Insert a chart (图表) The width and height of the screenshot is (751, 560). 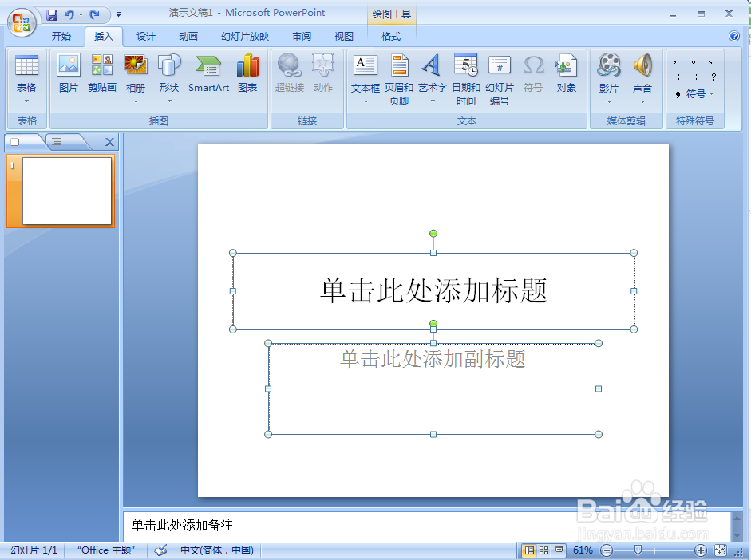click(247, 73)
